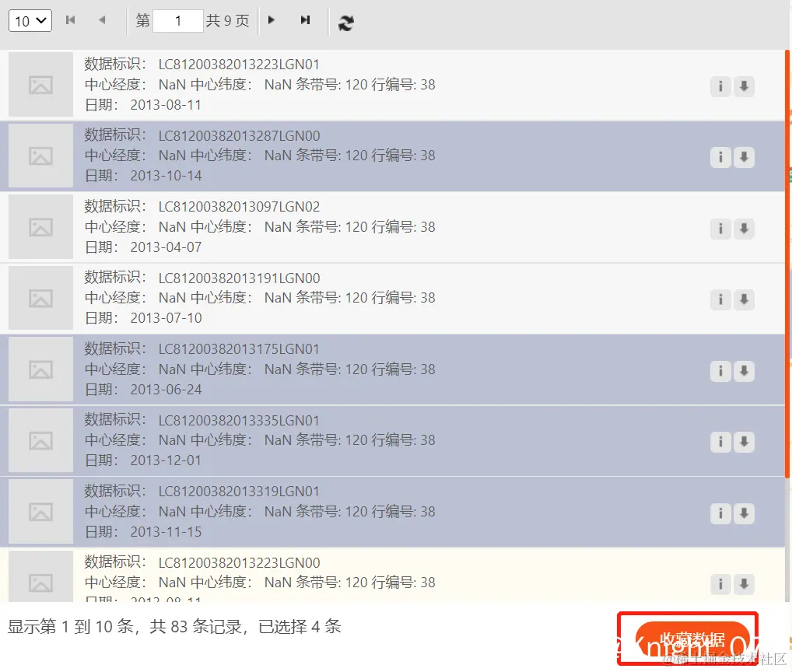Show info for LC81200382013287LGN00
Image resolution: width=792 pixels, height=672 pixels.
[x=720, y=157]
